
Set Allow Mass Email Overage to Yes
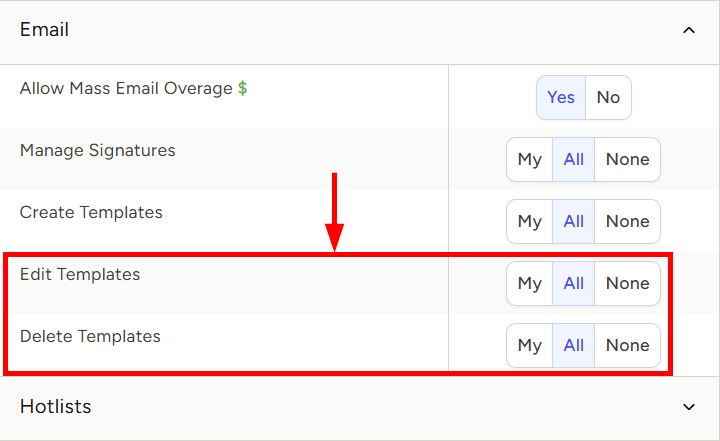561,97
